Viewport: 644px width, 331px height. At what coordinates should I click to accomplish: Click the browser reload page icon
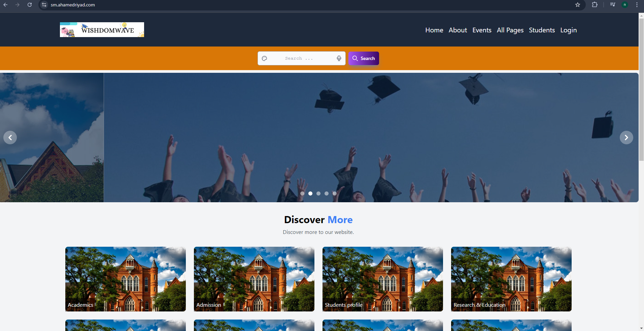[x=30, y=5]
